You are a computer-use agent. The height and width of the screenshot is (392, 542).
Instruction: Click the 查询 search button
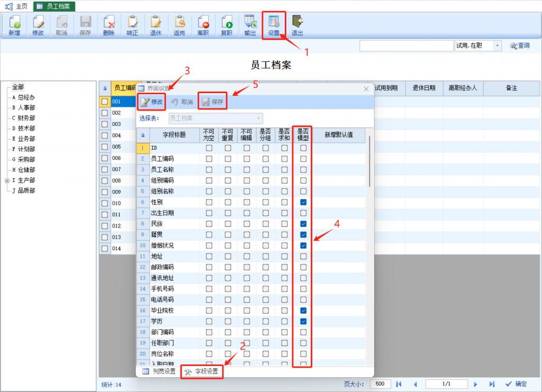click(x=519, y=46)
